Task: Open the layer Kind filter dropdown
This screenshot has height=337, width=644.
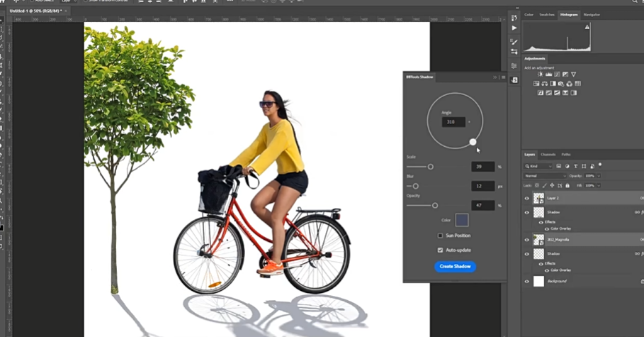Action: point(538,166)
